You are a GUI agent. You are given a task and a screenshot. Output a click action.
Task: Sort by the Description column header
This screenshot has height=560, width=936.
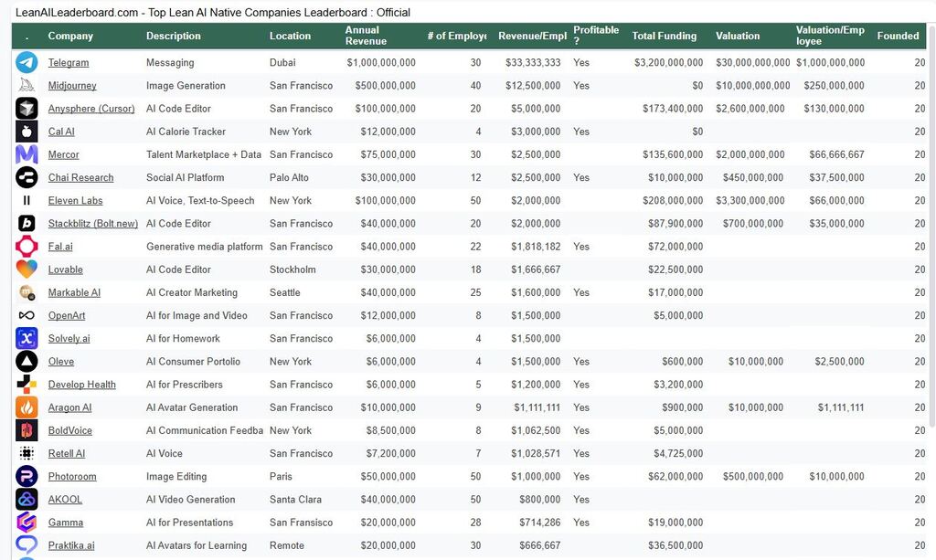coord(174,36)
